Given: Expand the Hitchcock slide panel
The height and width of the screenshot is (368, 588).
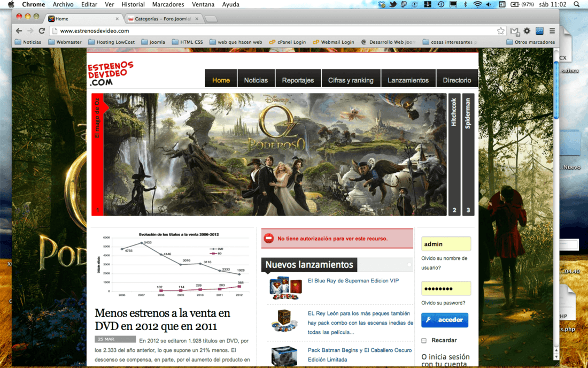Looking at the screenshot, I should pos(454,154).
